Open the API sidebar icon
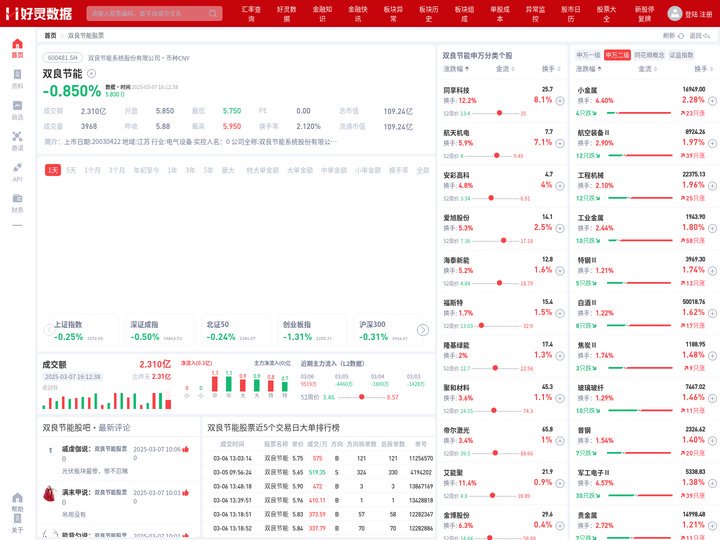 (17, 167)
